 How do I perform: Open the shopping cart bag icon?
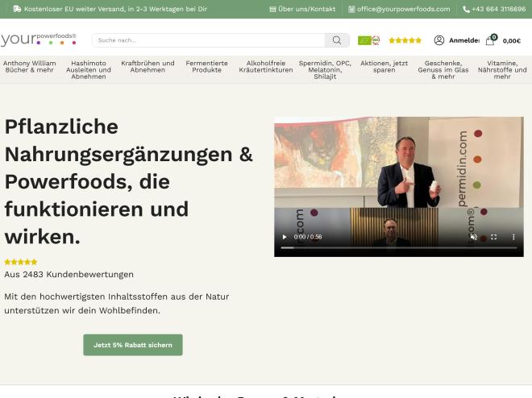coord(489,41)
